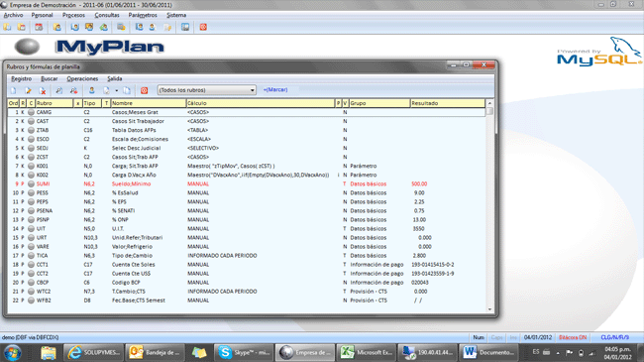The height and width of the screenshot is (362, 644).
Task: Click the magnifier search icon in Rubros toolbar
Action: [x=59, y=90]
